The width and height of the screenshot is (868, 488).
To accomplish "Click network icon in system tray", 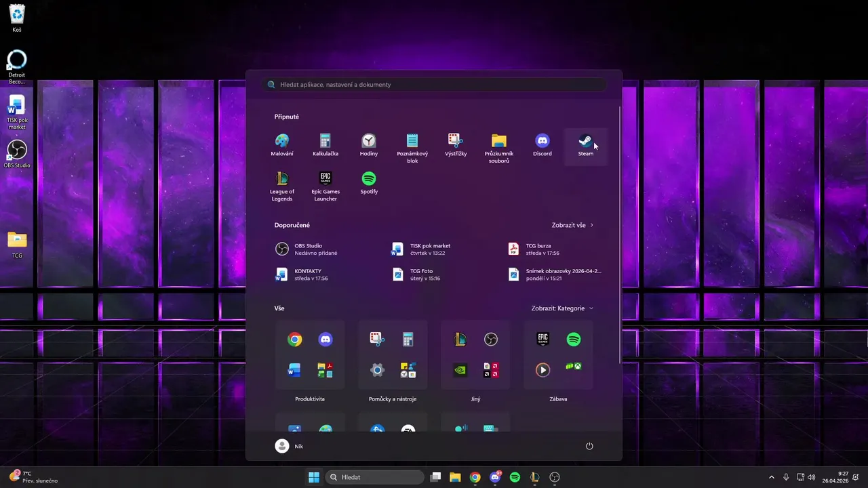I will [800, 477].
